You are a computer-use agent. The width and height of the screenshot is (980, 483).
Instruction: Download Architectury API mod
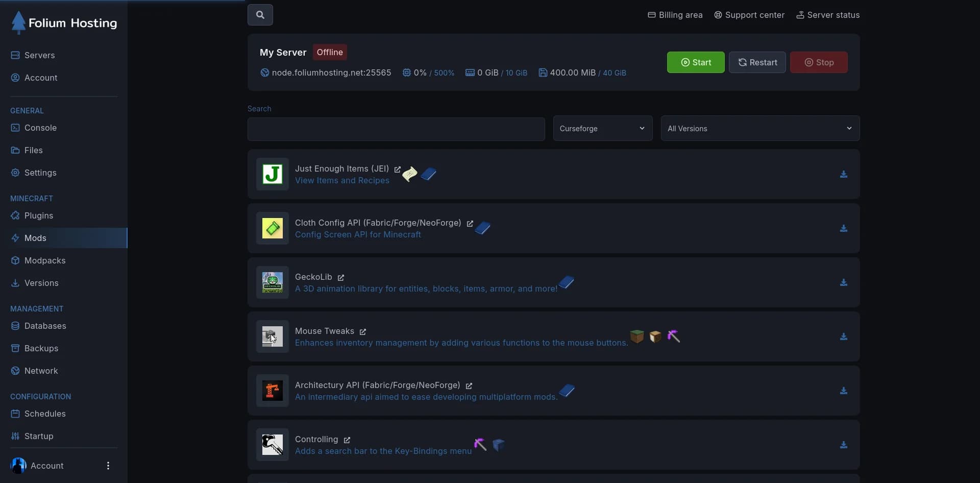coord(844,391)
